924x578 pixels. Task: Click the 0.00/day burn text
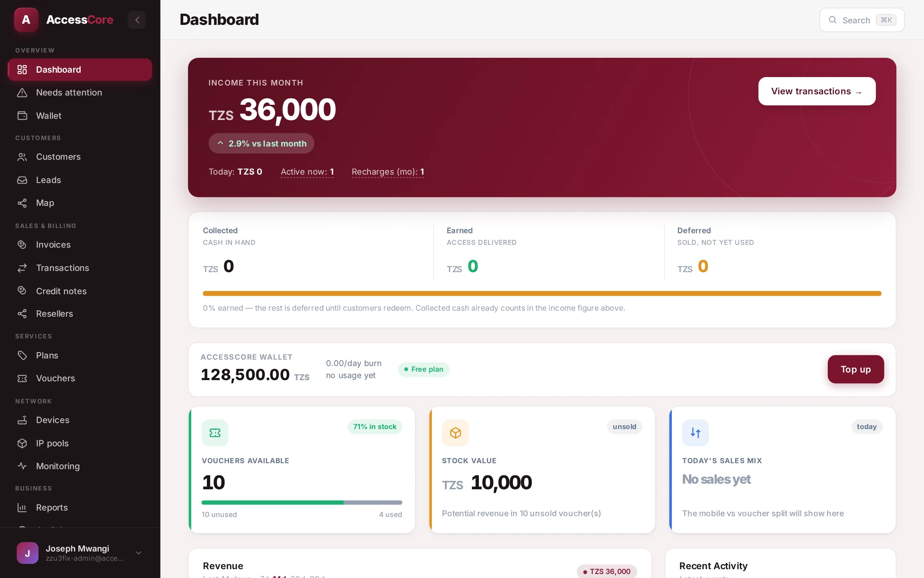click(354, 363)
